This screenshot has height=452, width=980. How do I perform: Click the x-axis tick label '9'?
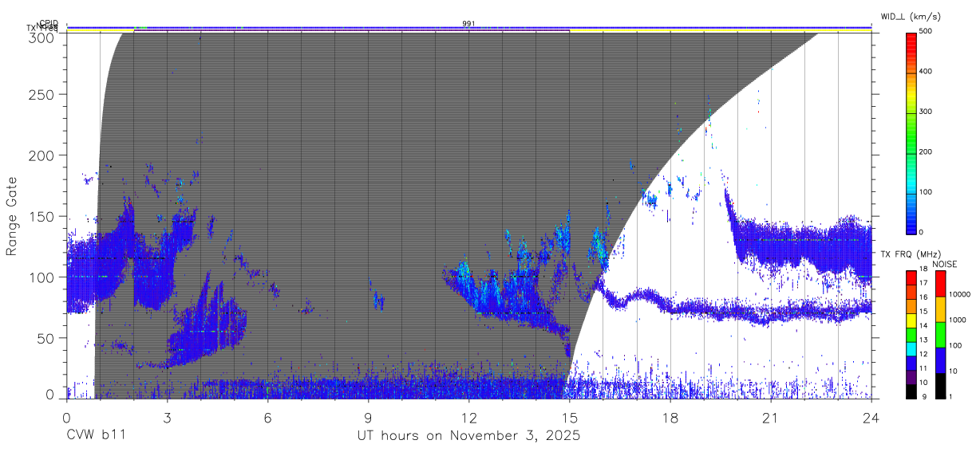[368, 417]
